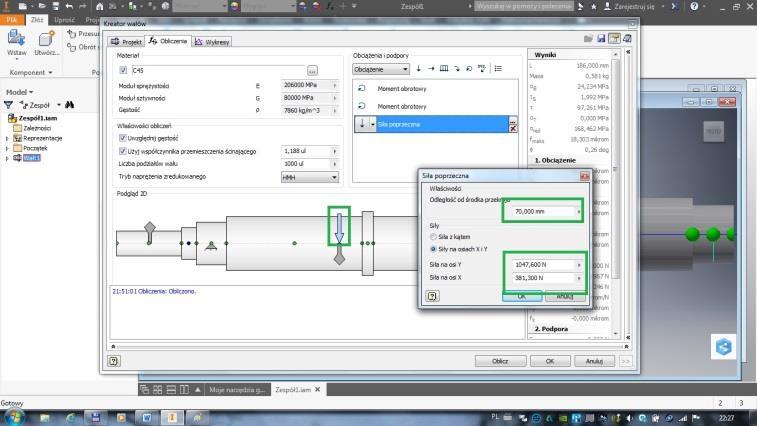
Task: Switch to the Projekt tab
Action: (x=126, y=42)
